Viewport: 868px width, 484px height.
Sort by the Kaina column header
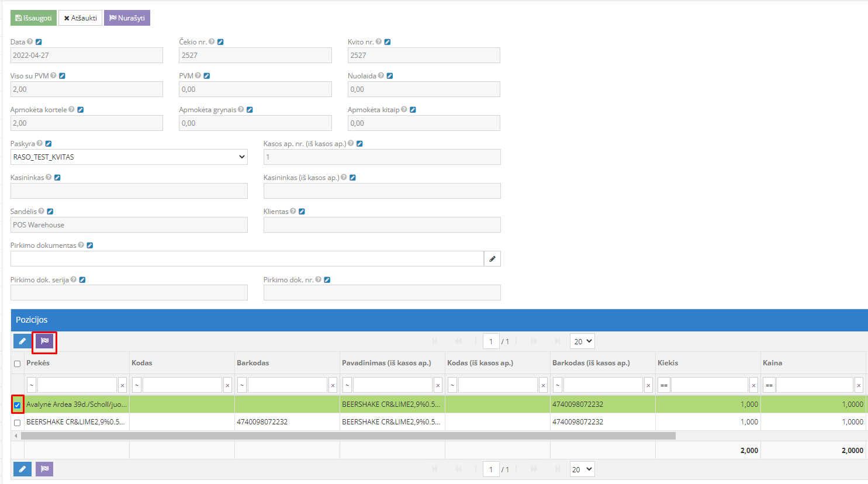[772, 363]
